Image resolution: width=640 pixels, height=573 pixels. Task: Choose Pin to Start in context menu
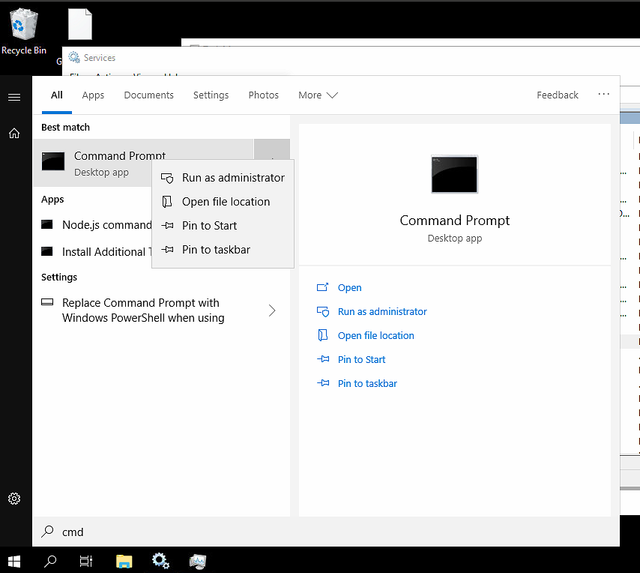point(223,225)
